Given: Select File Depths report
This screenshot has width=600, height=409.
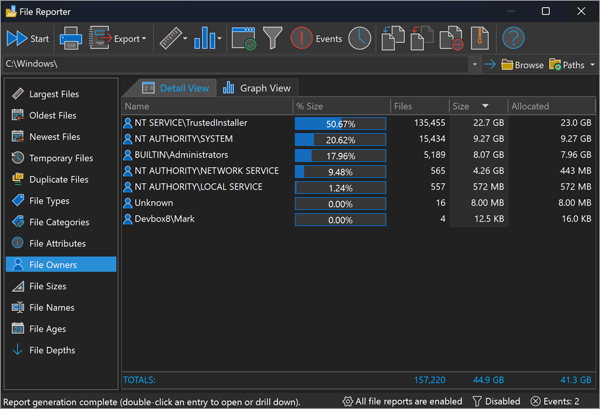Looking at the screenshot, I should [x=61, y=350].
